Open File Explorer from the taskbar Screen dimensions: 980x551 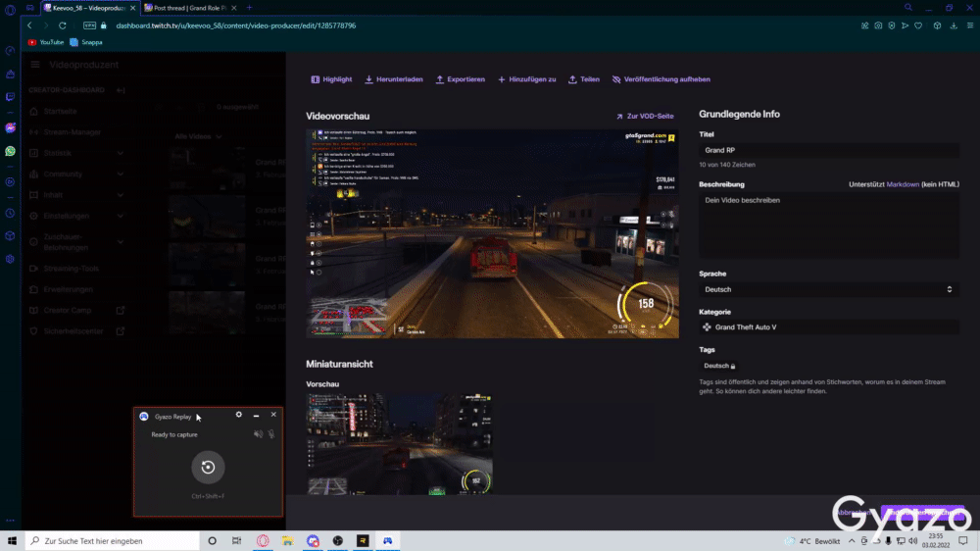tap(287, 541)
